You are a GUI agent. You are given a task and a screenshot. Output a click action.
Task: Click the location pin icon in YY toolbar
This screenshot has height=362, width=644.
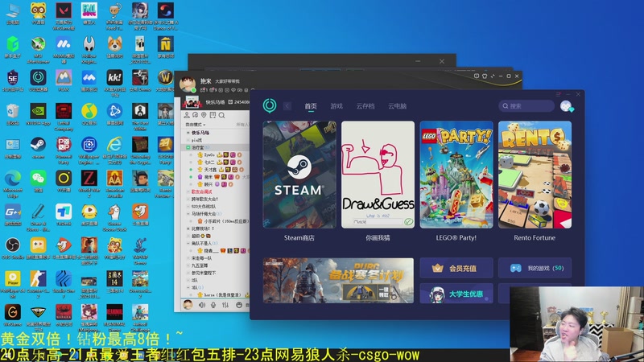tap(204, 115)
